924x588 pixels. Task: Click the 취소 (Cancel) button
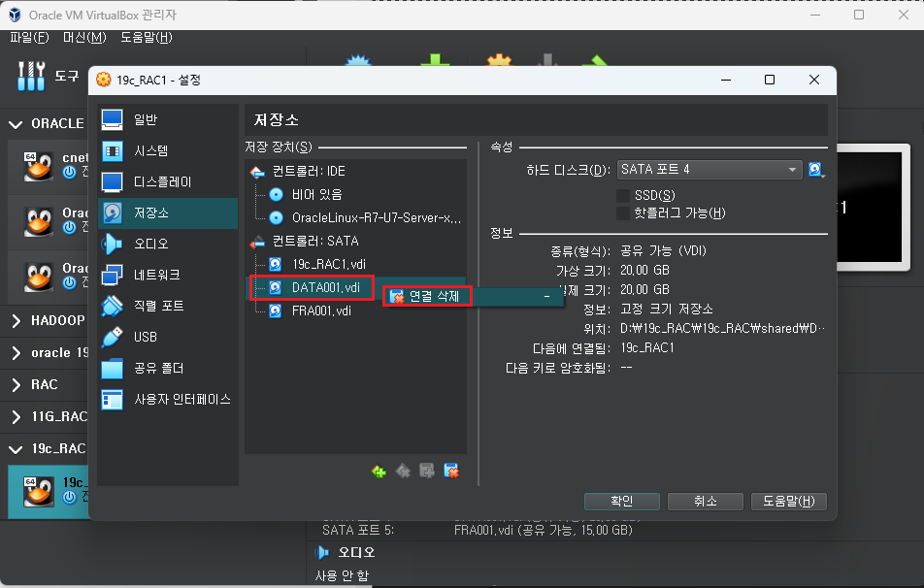pyautogui.click(x=706, y=502)
